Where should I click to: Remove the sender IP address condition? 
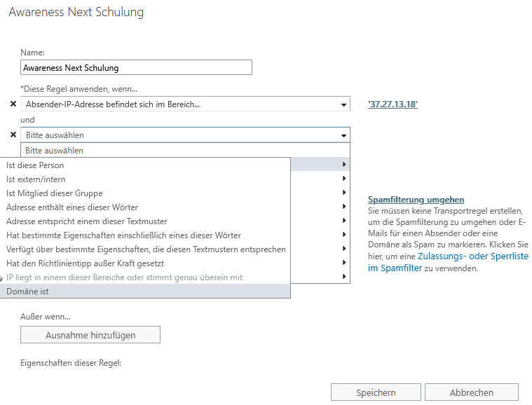pyautogui.click(x=13, y=104)
